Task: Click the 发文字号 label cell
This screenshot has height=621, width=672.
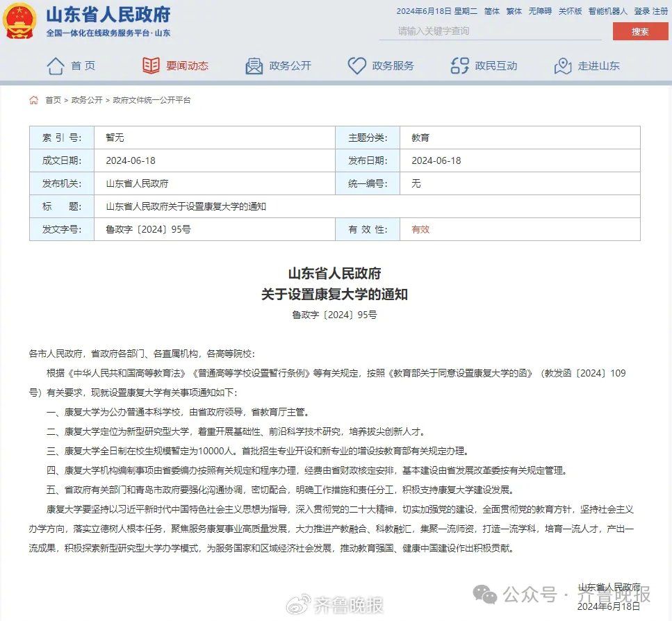Action: pyautogui.click(x=62, y=229)
